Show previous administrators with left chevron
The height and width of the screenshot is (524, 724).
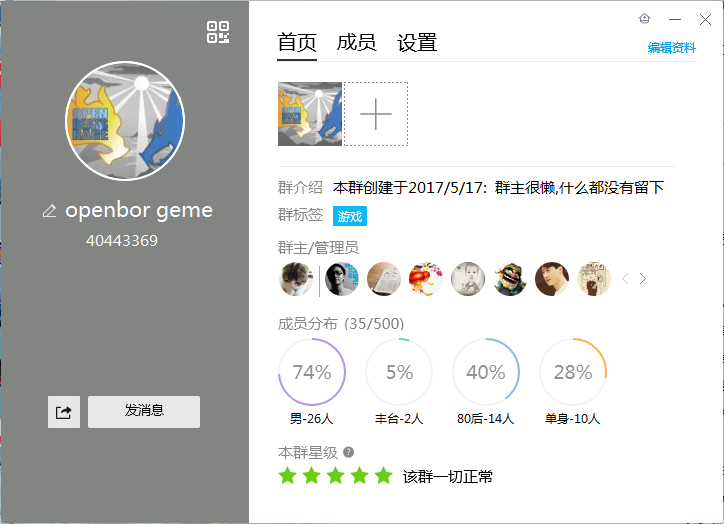click(x=625, y=278)
